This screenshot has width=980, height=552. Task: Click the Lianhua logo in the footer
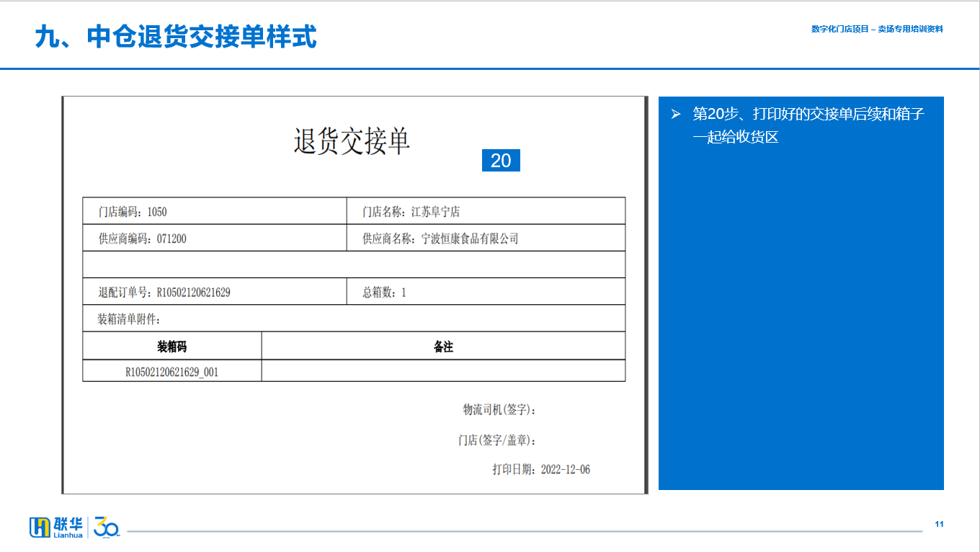click(x=56, y=527)
